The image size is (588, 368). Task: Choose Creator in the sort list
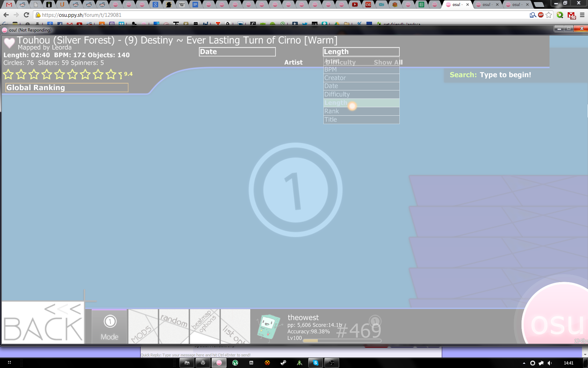pyautogui.click(x=361, y=78)
